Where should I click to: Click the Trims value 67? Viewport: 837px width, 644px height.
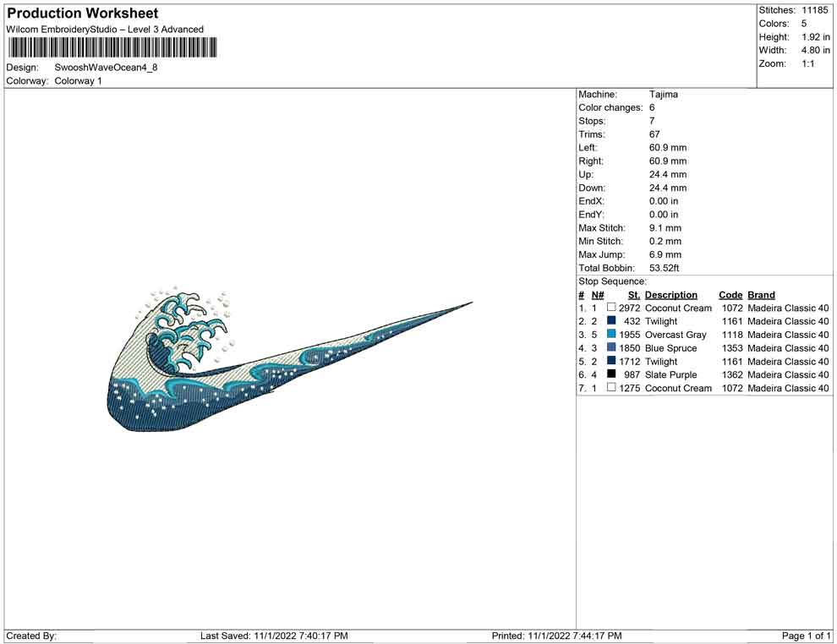tap(654, 134)
